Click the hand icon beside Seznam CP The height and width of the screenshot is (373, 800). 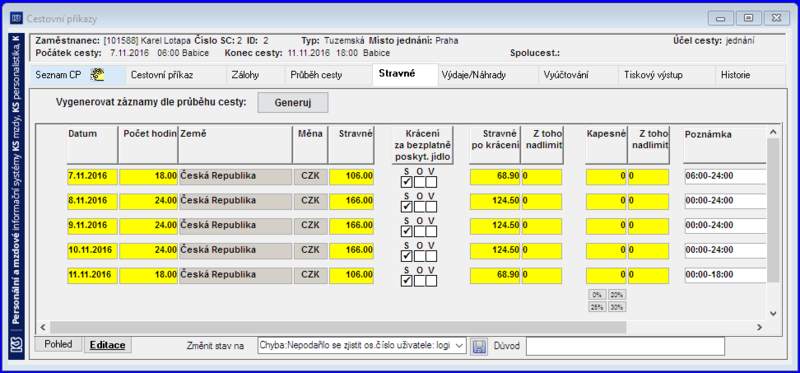click(x=97, y=75)
